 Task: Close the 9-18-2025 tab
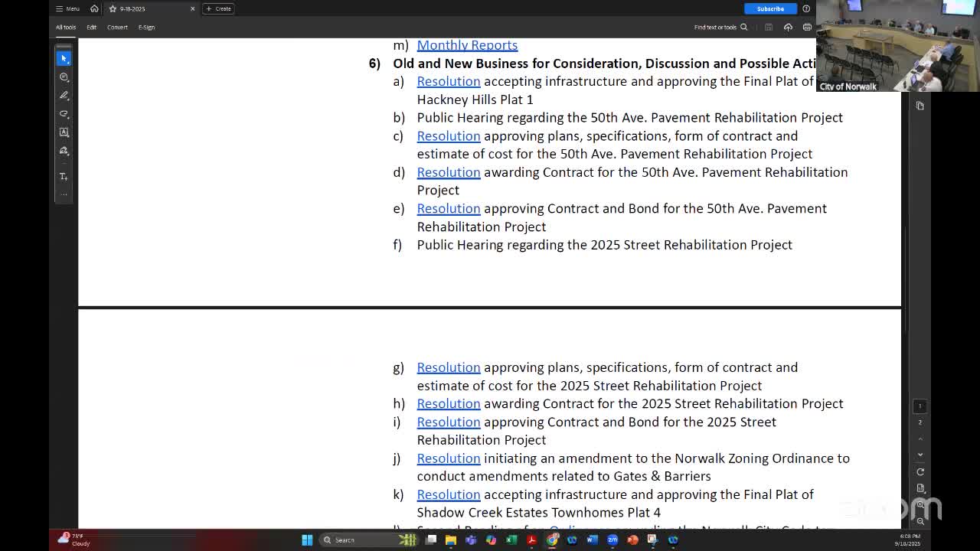pos(192,8)
